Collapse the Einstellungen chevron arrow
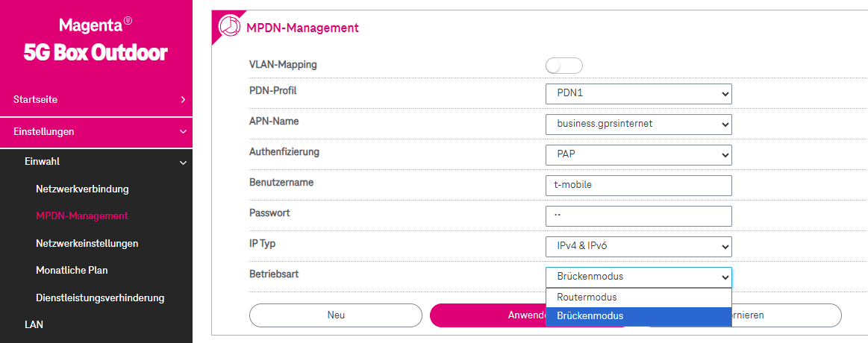 point(184,132)
